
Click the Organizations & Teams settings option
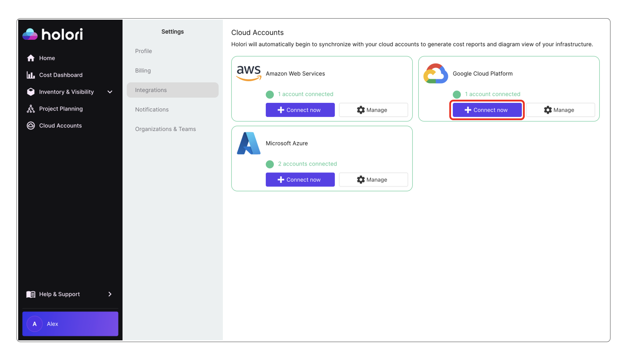166,129
